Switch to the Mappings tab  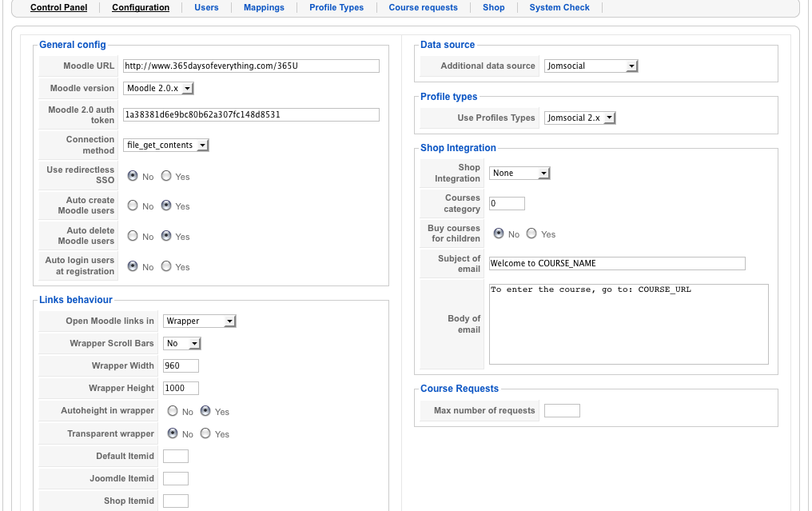[264, 7]
